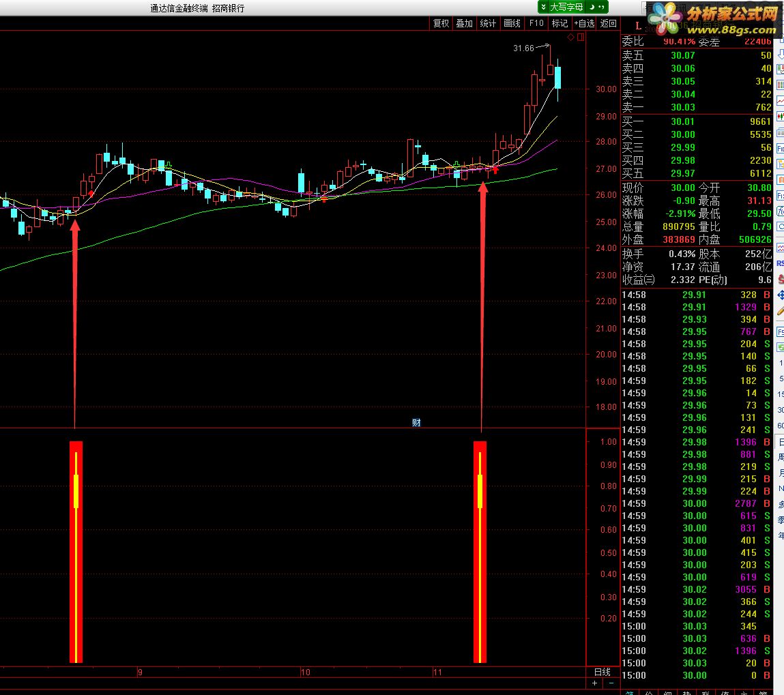Click 现价 value 30.00
Screen dimensions: 784x695
683,188
